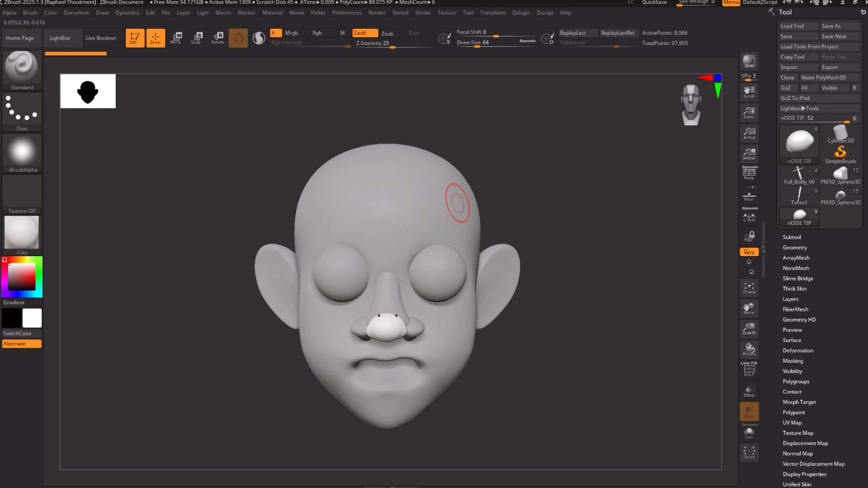Click the Make PolyMesh3D button

(x=823, y=78)
